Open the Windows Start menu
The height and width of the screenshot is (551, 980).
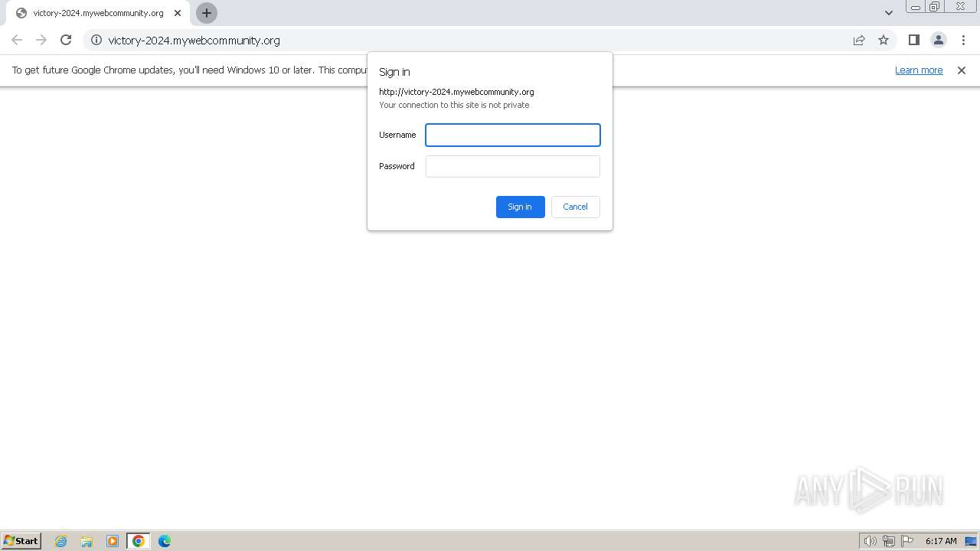click(21, 540)
